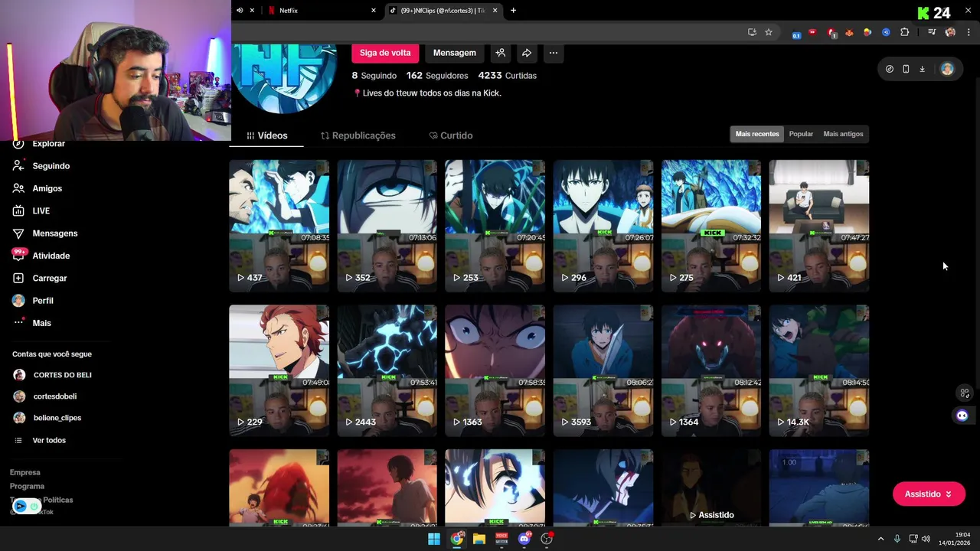Click the Siga de volta follow button
Screen dimensions: 980x551
point(385,53)
